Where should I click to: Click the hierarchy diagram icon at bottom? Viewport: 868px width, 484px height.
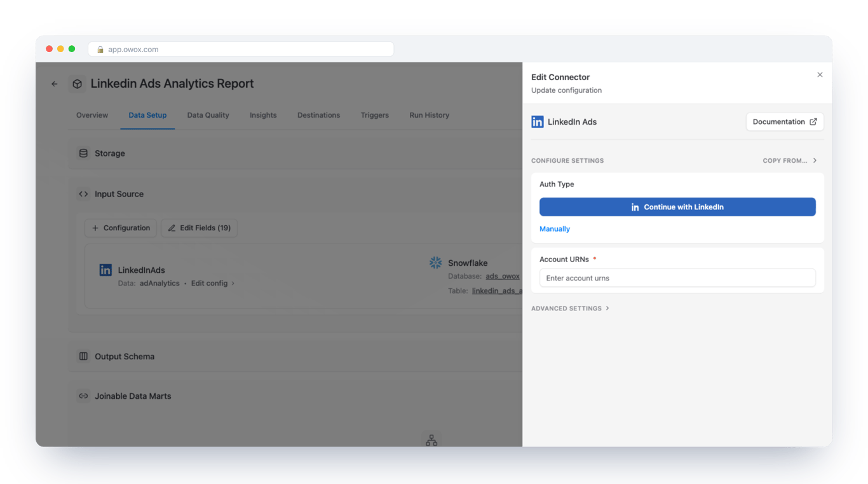[x=431, y=439]
